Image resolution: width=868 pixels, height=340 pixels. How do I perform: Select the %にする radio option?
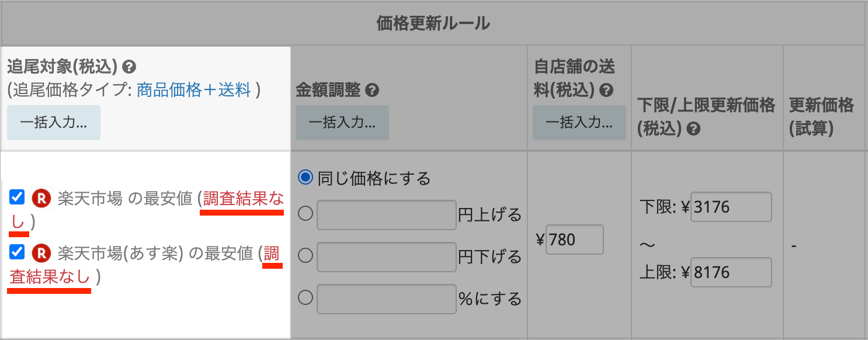pyautogui.click(x=305, y=298)
